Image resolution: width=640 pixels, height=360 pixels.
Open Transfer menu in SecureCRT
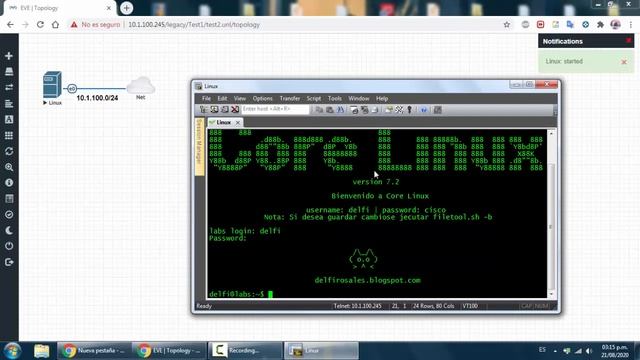click(x=290, y=98)
